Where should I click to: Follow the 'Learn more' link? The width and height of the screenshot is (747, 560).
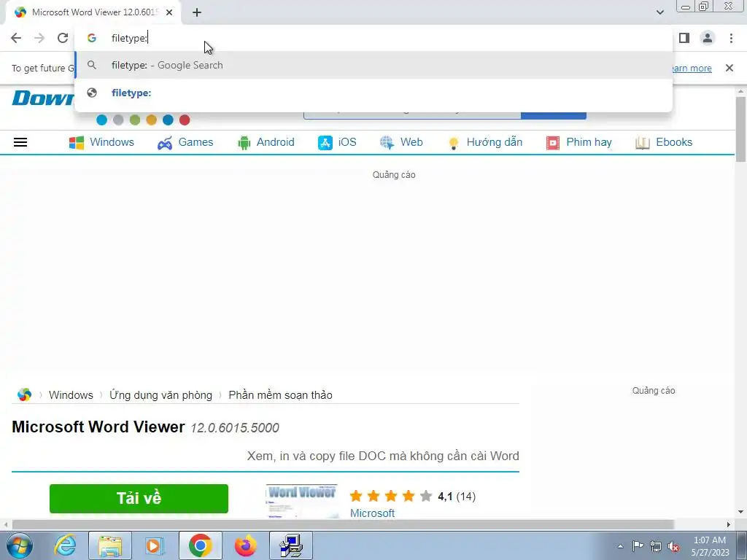tap(692, 68)
